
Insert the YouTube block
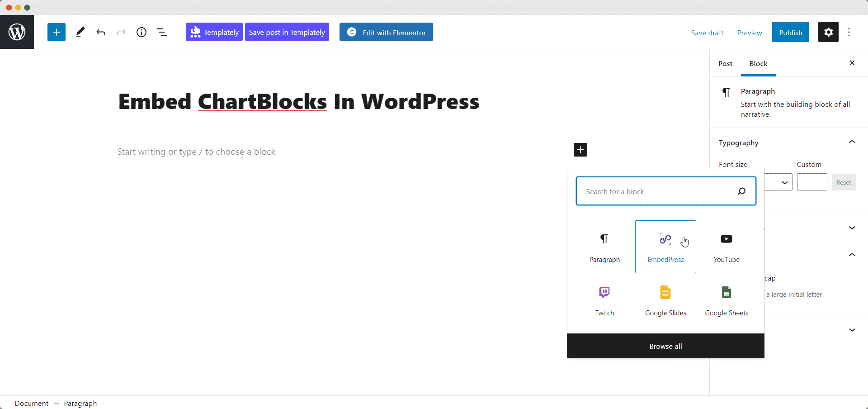click(726, 247)
